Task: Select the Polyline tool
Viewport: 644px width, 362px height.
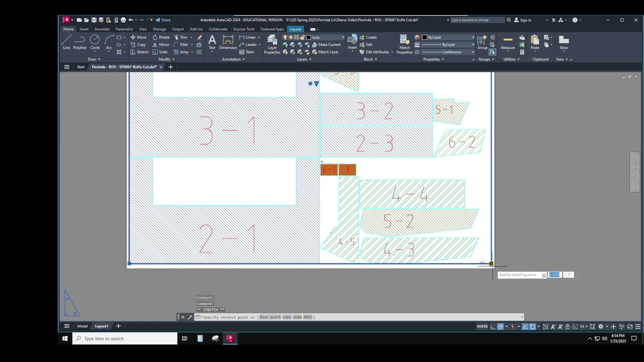Action: (79, 42)
